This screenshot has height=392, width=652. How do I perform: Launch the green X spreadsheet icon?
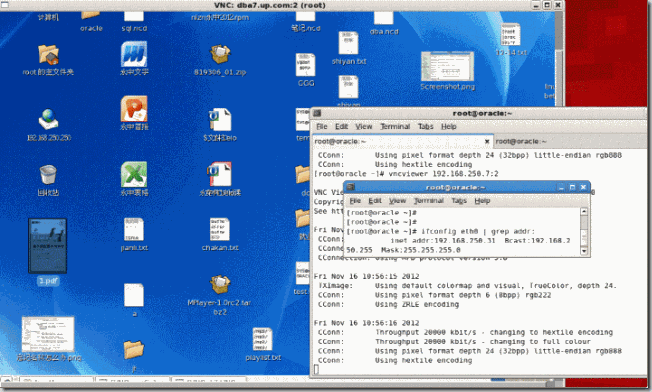coord(134,175)
